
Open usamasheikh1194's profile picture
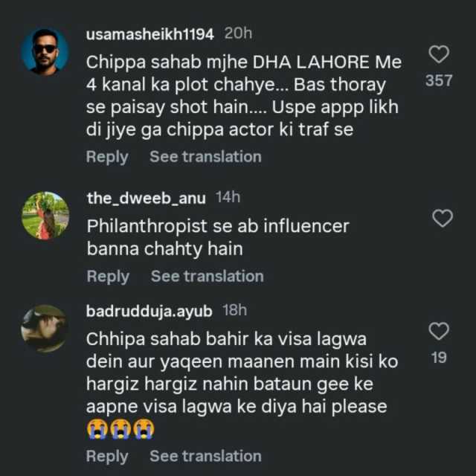click(45, 51)
